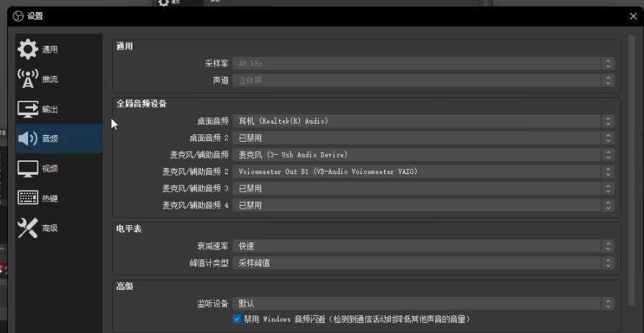
Task: Disable the 禁用 Windows 音频闪避 checkbox
Action: coord(237,319)
